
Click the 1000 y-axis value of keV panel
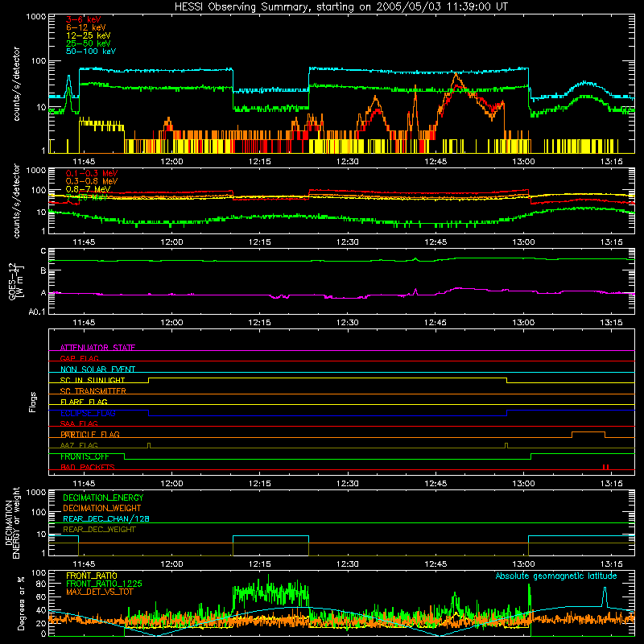36,17
